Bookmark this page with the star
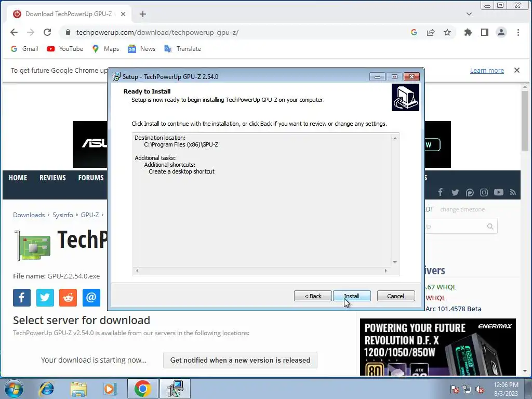532x399 pixels. click(x=447, y=32)
